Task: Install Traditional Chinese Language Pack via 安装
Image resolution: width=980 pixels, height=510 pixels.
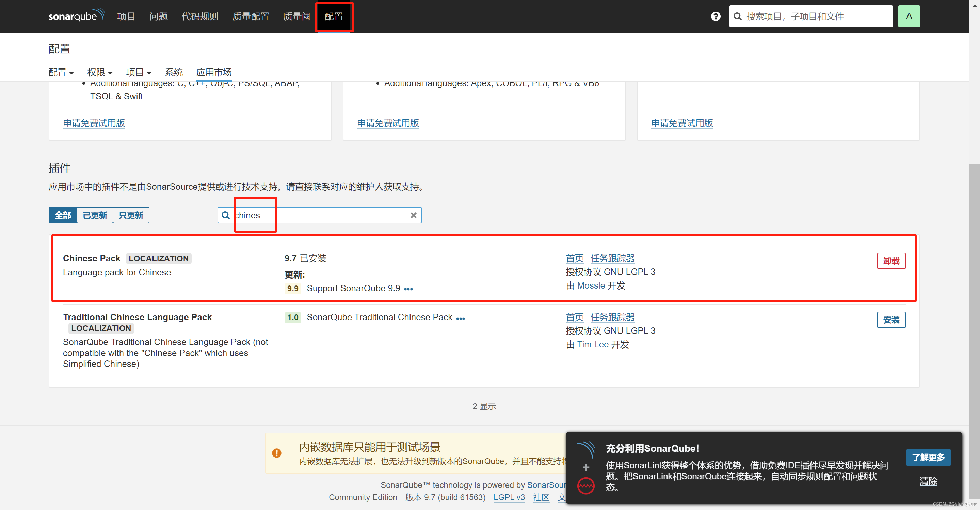Action: coord(891,320)
